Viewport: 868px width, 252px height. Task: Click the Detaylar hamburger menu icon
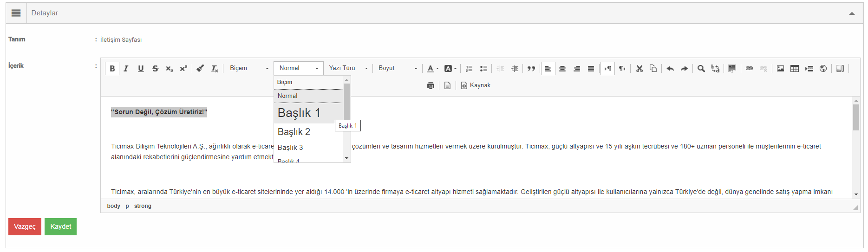pos(16,13)
